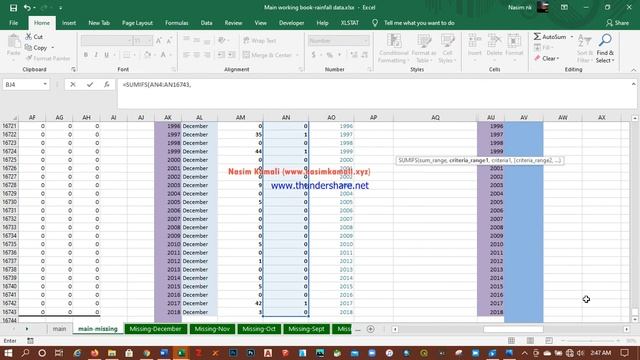Click the taskbar clock 2:47 AM
This screenshot has width=640, height=360.
click(601, 353)
